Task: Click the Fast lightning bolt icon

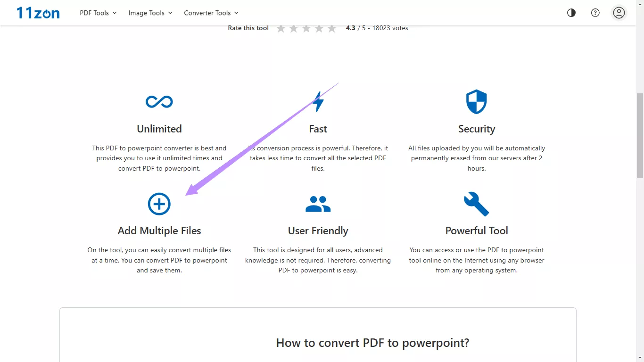Action: 318,101
